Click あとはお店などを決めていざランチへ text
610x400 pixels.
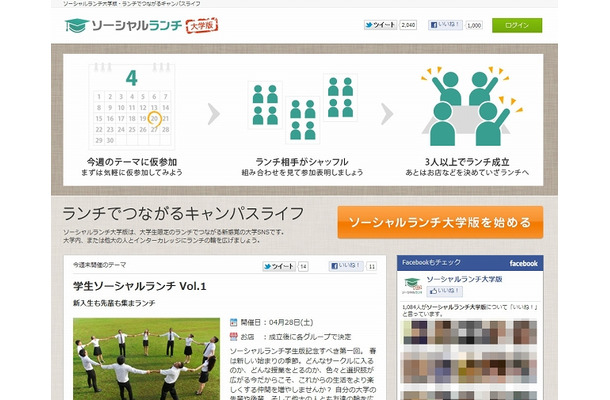[x=467, y=172]
